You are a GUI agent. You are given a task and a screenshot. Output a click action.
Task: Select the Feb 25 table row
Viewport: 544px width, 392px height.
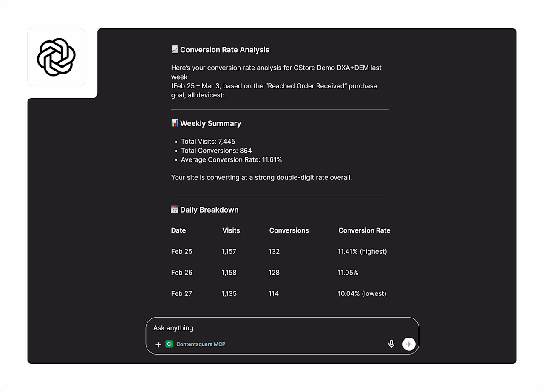point(280,251)
